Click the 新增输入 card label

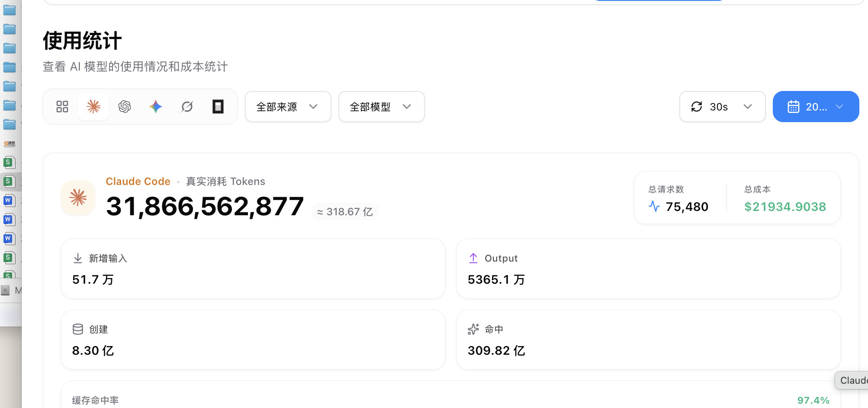pyautogui.click(x=108, y=259)
